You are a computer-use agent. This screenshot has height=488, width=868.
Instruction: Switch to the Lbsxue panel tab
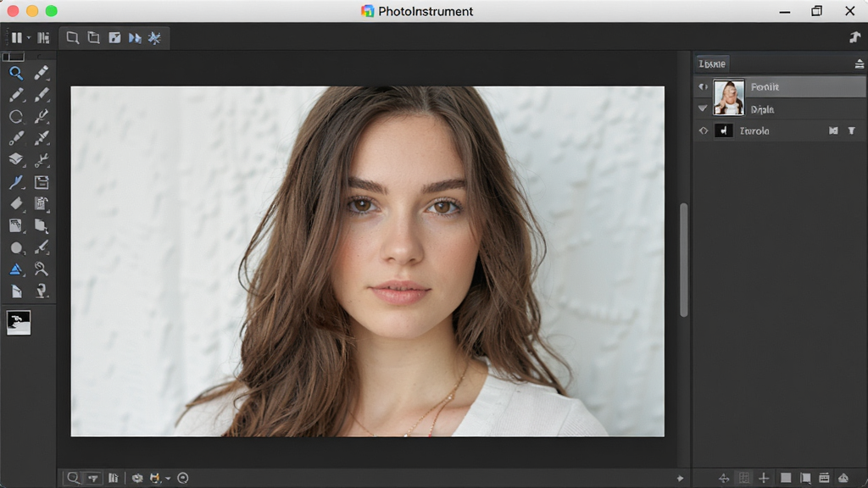point(712,64)
